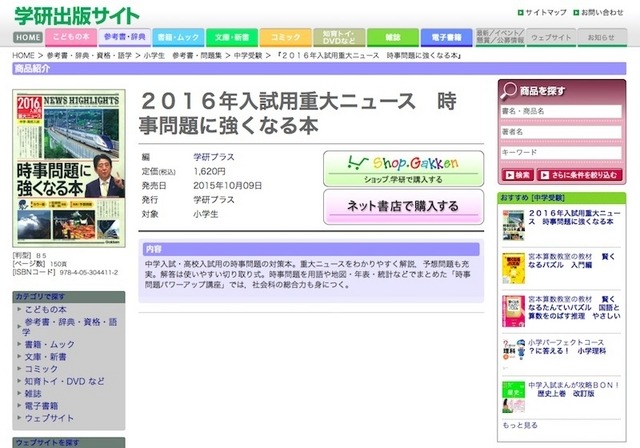640x448 pixels.
Task: Click さらに条件を絞り込む button
Action: click(580, 175)
